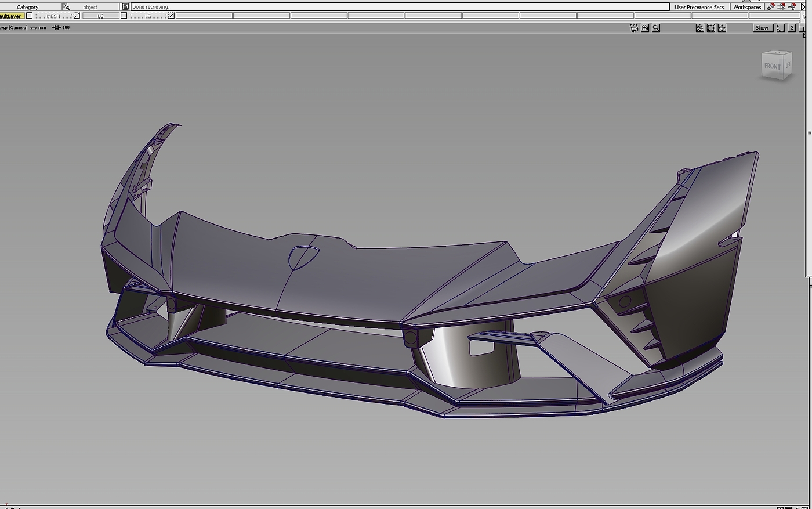The width and height of the screenshot is (812, 509).
Task: Click the four-arrow pan icon
Action: pyautogui.click(x=722, y=28)
